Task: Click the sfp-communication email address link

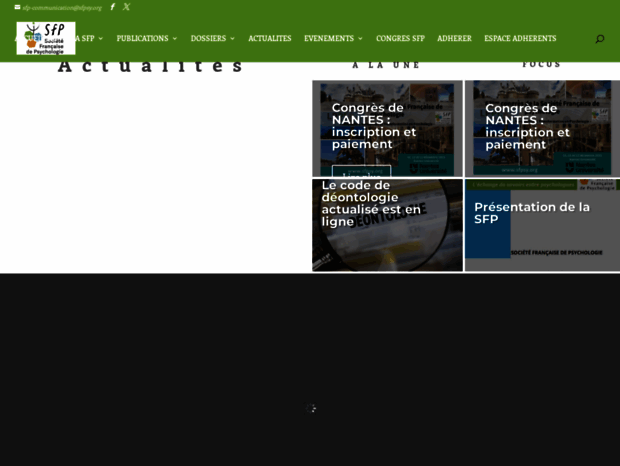Action: [62, 8]
